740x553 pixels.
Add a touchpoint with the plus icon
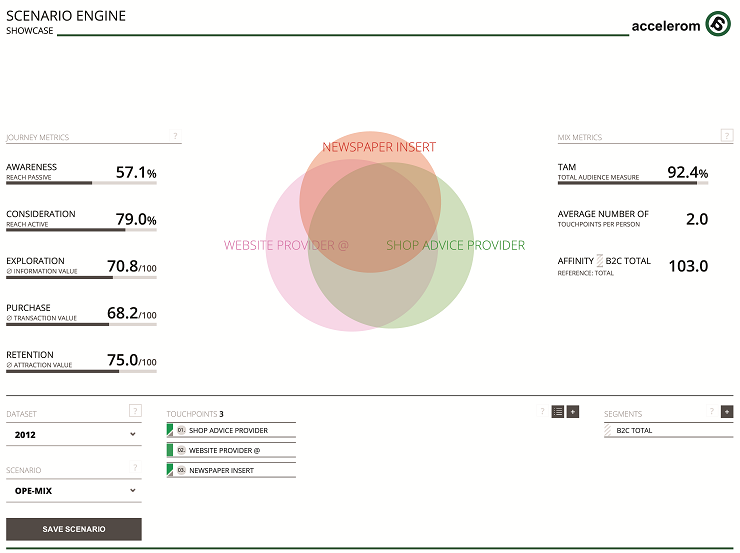pyautogui.click(x=573, y=411)
